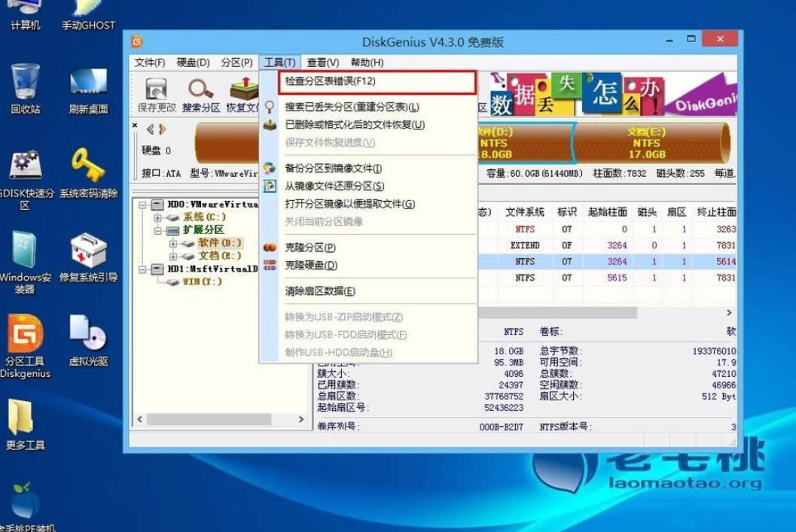Open 修复系统引导 first-aid icon

(88, 257)
